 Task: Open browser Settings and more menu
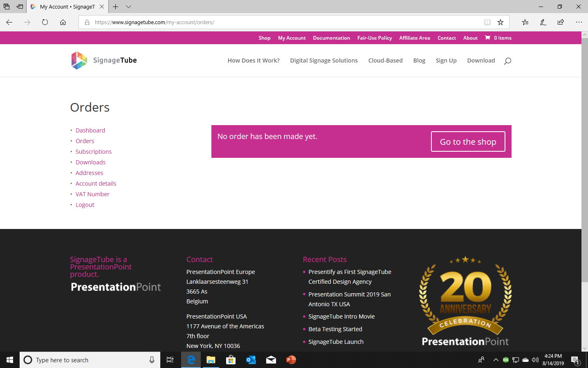click(x=579, y=22)
